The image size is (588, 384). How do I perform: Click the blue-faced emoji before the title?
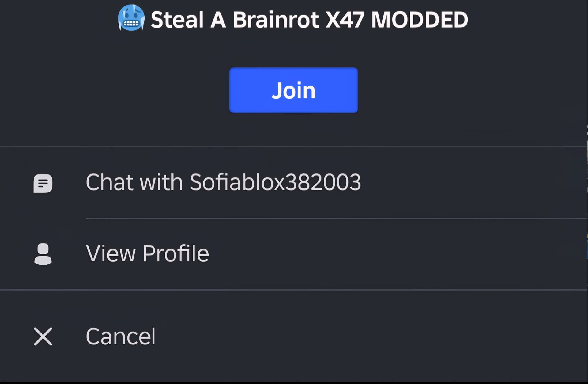(131, 18)
